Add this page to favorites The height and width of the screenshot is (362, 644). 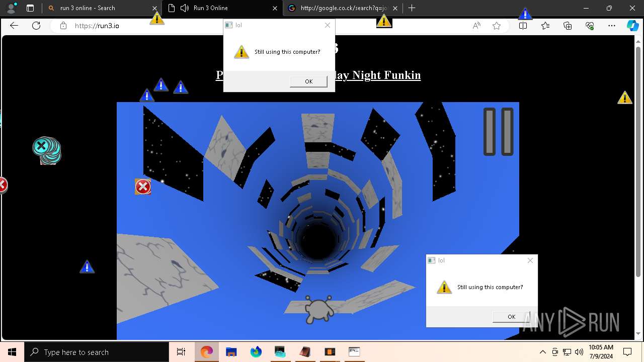pyautogui.click(x=497, y=26)
